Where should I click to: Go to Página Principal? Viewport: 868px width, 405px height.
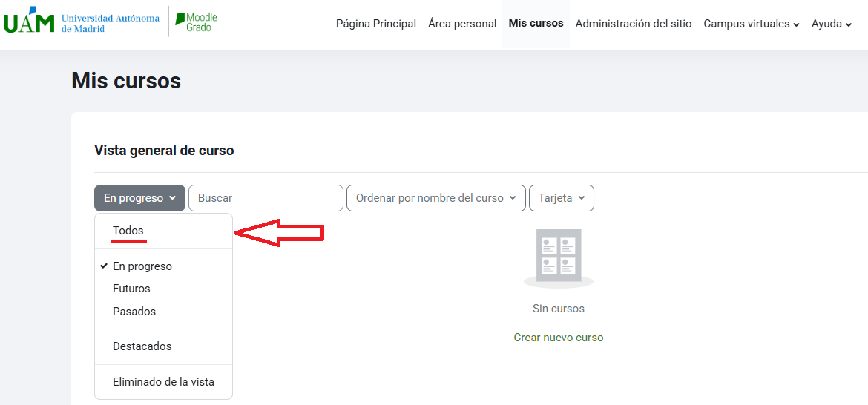(x=376, y=24)
